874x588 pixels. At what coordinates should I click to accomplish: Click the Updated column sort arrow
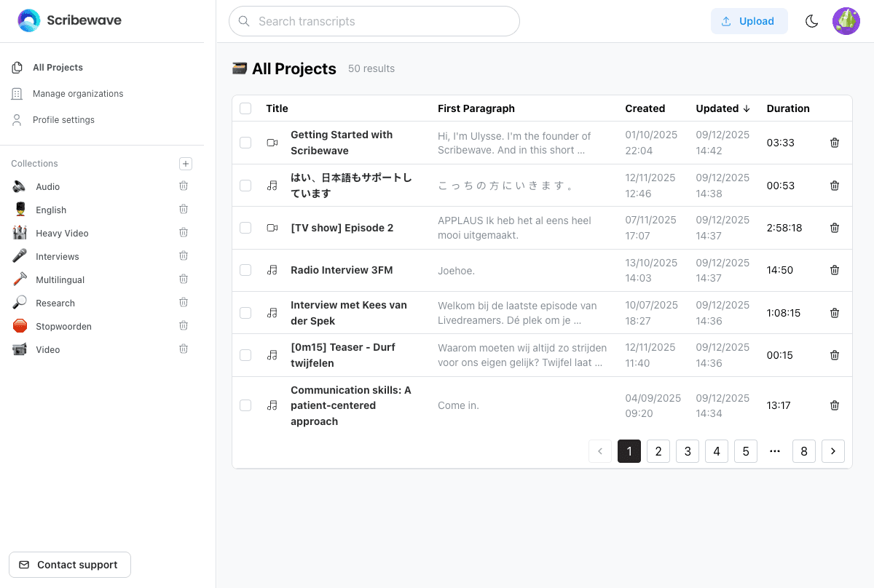click(x=747, y=108)
